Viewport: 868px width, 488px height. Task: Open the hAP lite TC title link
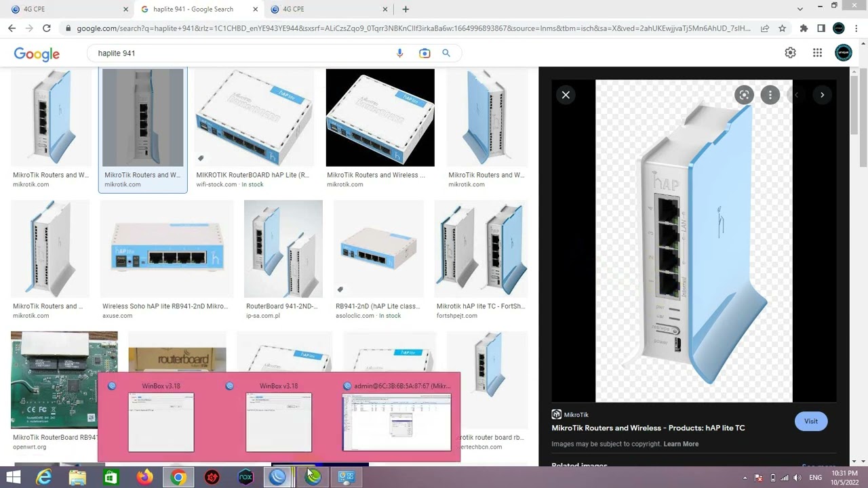pyautogui.click(x=648, y=428)
